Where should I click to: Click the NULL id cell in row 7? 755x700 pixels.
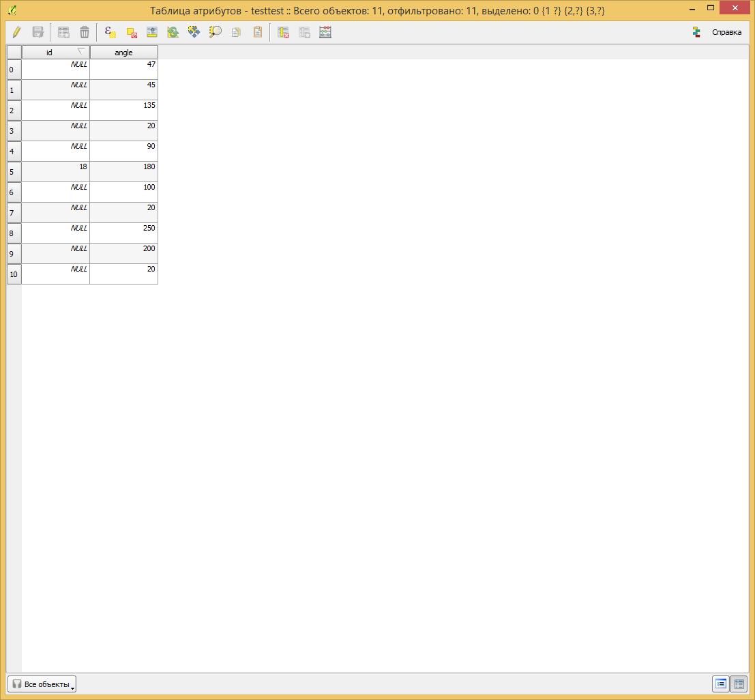coord(56,213)
